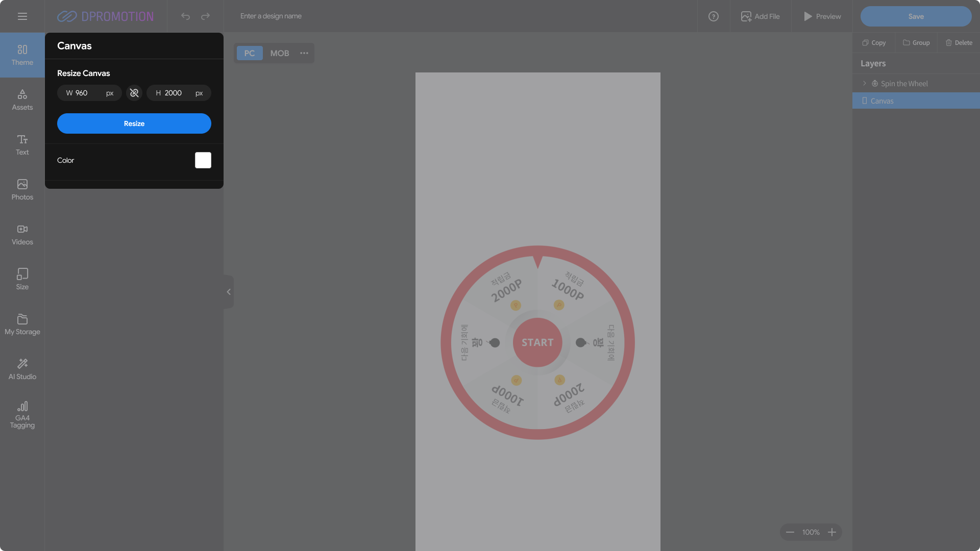This screenshot has height=551, width=980.
Task: Open the hamburger menu icon
Action: [x=22, y=16]
